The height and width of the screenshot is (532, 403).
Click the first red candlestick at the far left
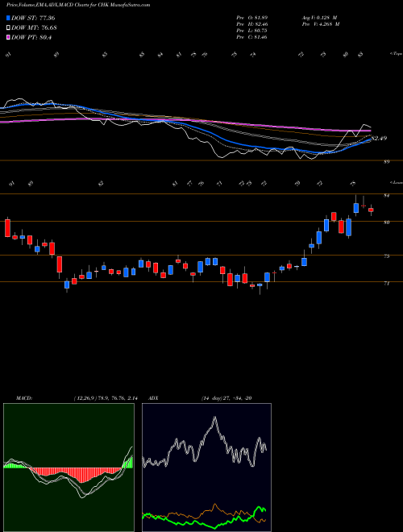7,228
